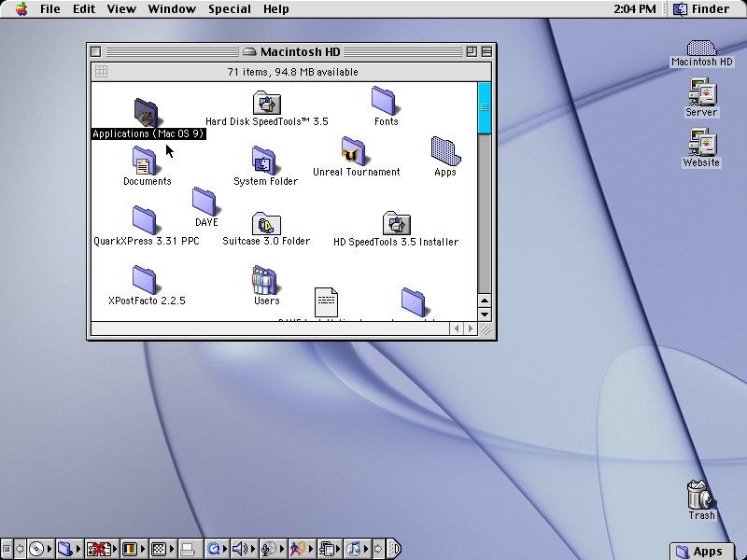This screenshot has width=747, height=560.
Task: Select the Users folder icon
Action: [x=266, y=279]
